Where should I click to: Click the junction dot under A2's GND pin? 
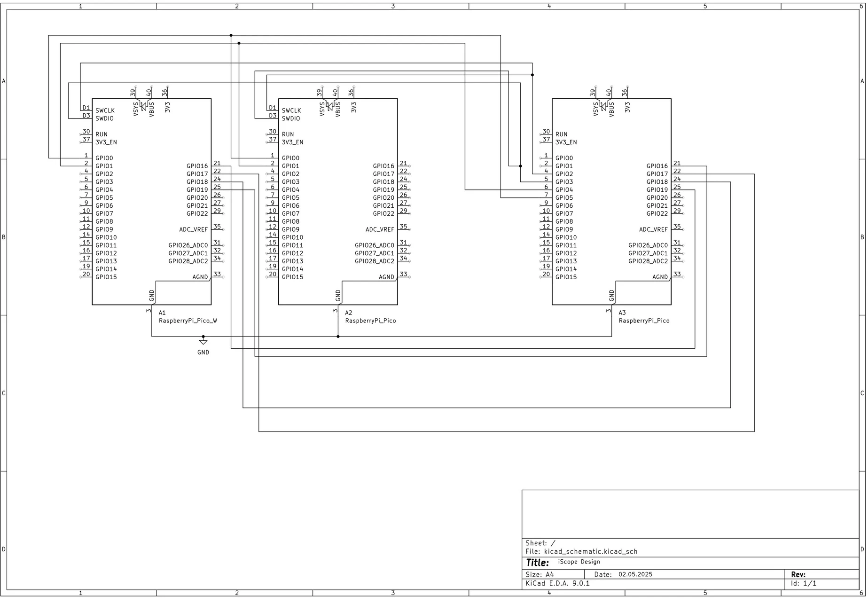point(338,337)
